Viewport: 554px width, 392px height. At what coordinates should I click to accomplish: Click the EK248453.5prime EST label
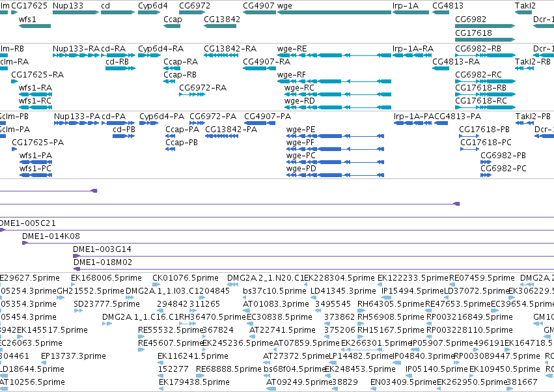[360, 369]
